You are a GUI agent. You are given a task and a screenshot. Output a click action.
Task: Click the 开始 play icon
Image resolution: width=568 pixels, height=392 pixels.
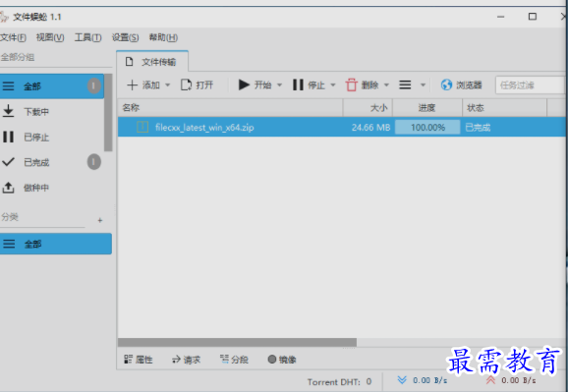click(244, 85)
